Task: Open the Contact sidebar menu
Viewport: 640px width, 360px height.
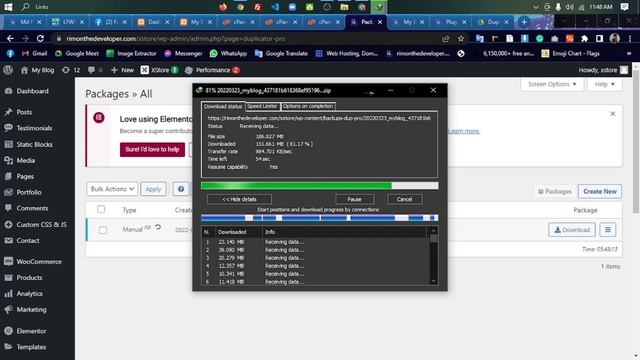Action: click(x=22, y=240)
